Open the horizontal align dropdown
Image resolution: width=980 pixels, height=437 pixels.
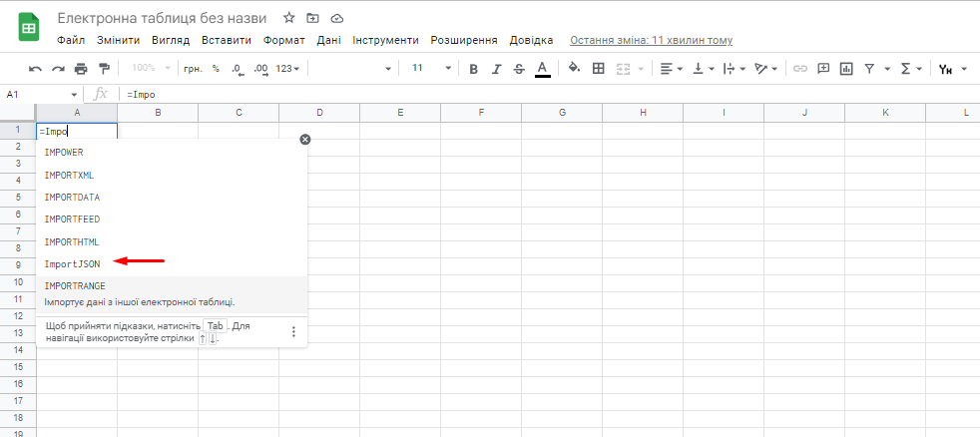point(671,69)
